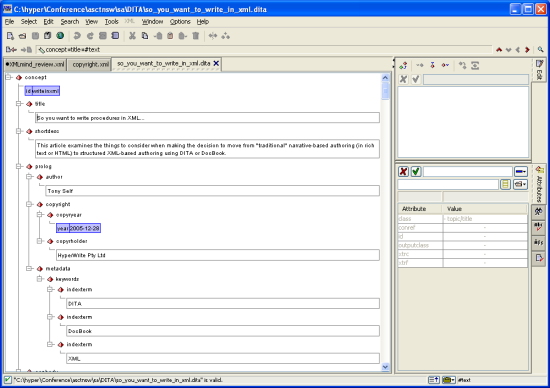550x388 pixels.
Task: Open the attribute name dropdown with blue bar
Action: point(521,172)
